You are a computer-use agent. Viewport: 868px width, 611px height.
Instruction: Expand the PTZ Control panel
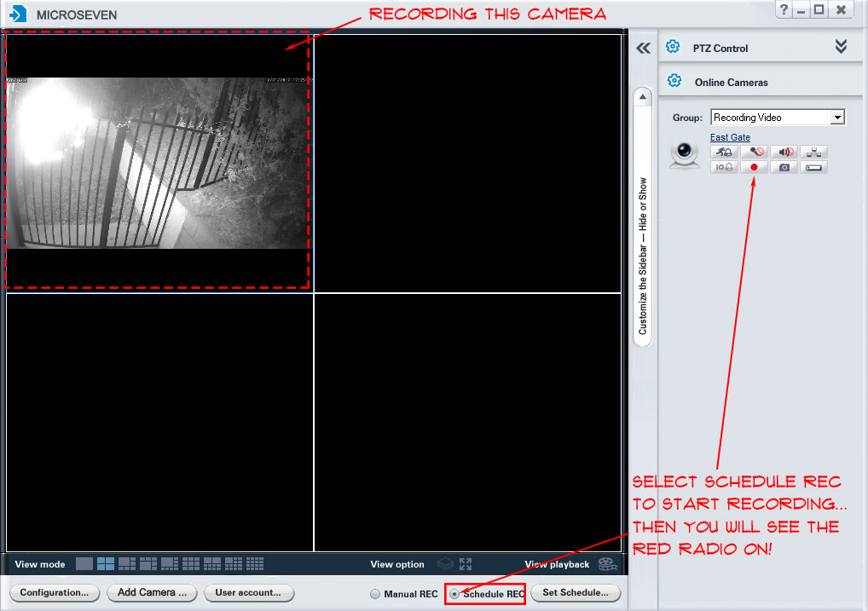tap(841, 48)
